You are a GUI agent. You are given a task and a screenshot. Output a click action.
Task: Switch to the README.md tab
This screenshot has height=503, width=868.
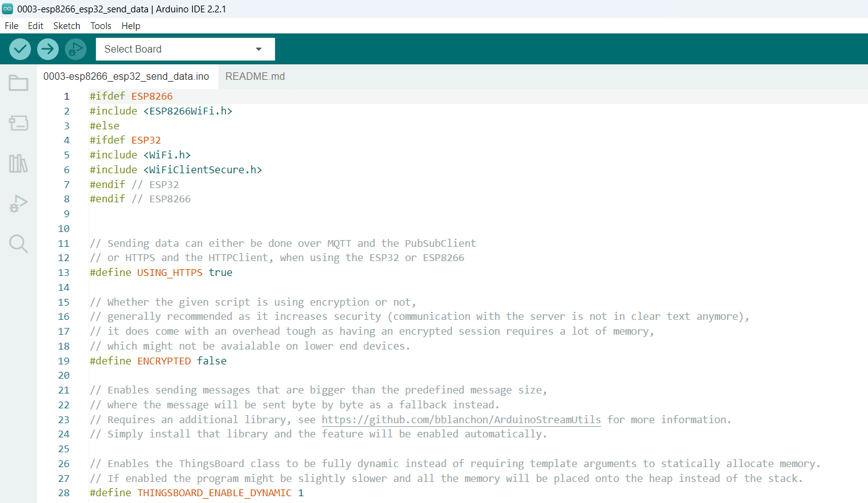pos(255,77)
